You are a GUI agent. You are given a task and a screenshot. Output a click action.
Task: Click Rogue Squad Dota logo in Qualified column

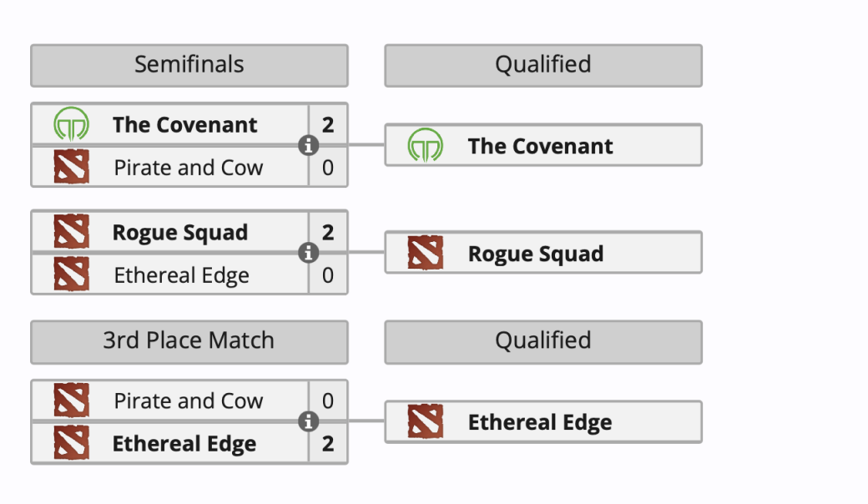[x=425, y=252]
